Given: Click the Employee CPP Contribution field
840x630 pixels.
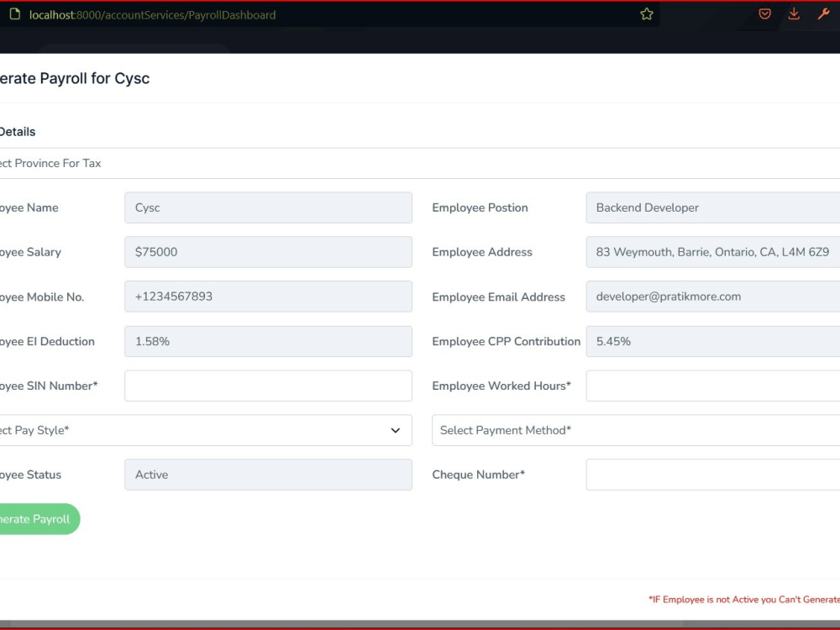Looking at the screenshot, I should (714, 341).
